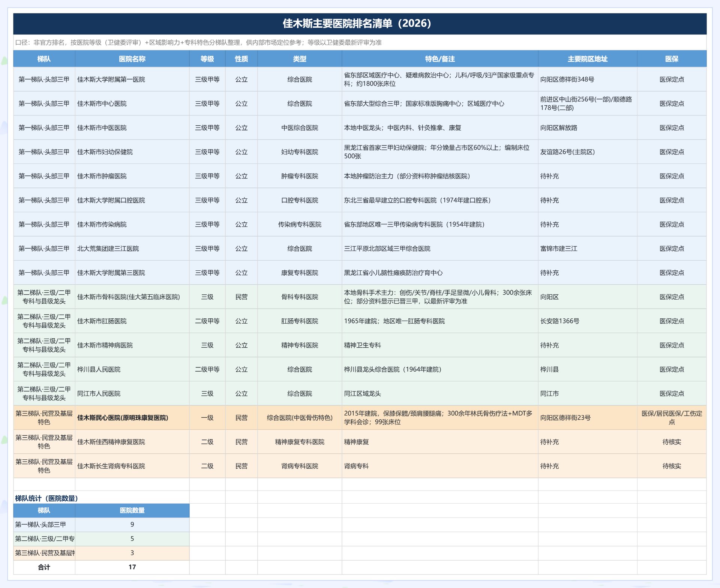The image size is (720, 588).
Task: Select the 医院数量 header in the statistics table
Action: 132,510
